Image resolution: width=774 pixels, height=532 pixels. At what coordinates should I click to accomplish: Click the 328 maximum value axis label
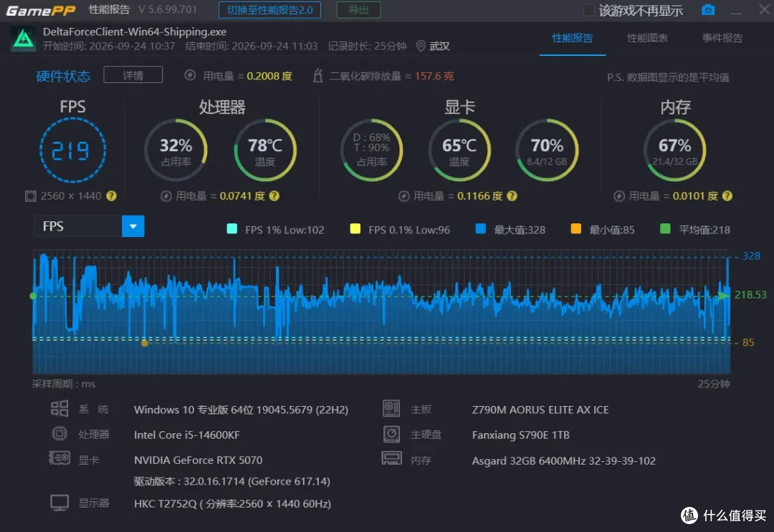[751, 256]
